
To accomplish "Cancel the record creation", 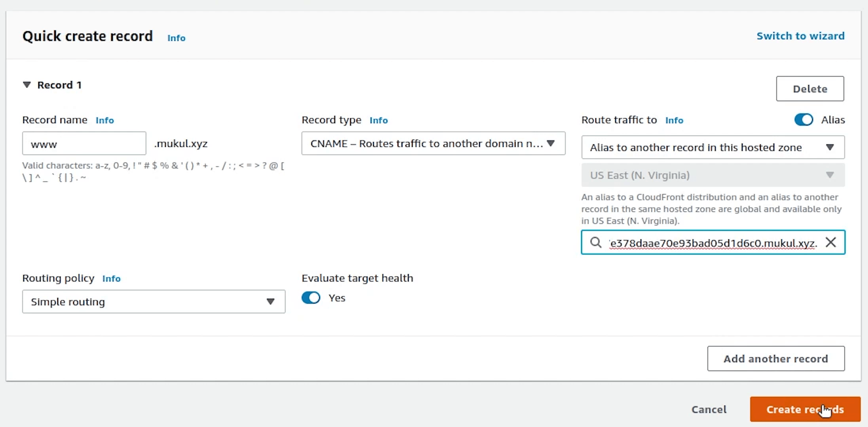I will click(x=709, y=409).
